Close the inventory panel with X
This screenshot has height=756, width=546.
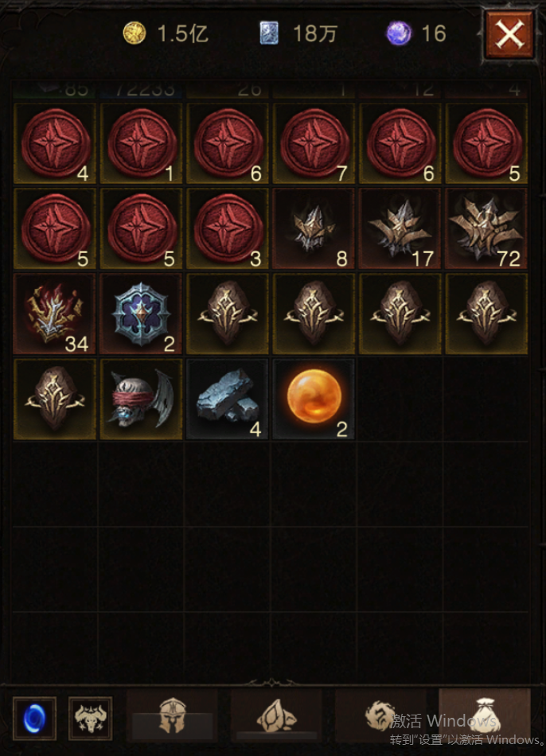(509, 35)
